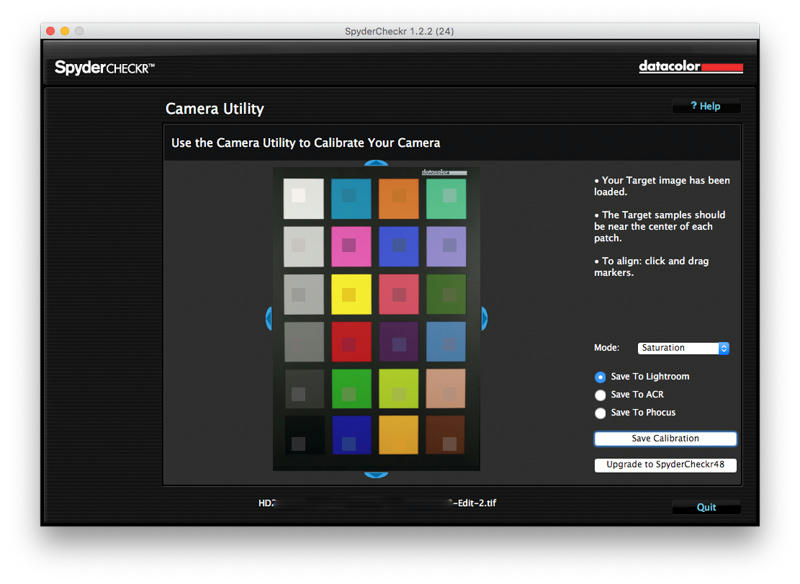Click the pinkish red color patch

[398, 294]
